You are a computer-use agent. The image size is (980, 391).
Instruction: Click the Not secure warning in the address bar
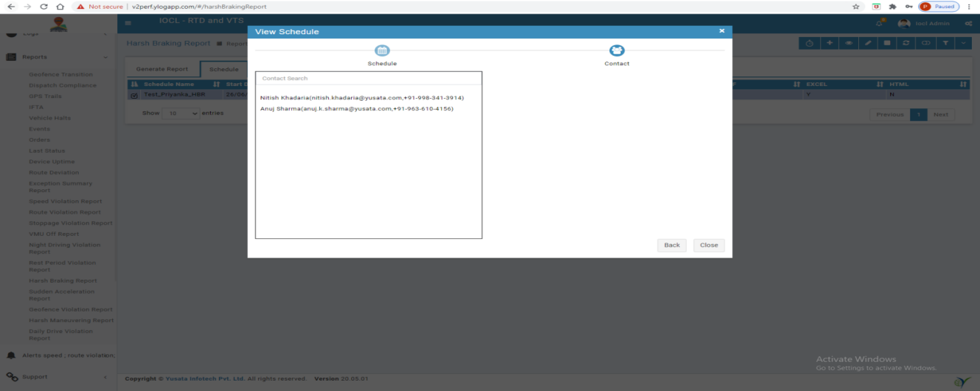pyautogui.click(x=100, y=6)
